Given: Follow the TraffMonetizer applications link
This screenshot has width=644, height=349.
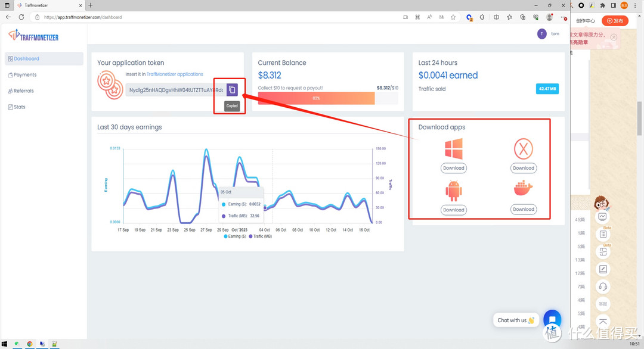Looking at the screenshot, I should [x=175, y=74].
